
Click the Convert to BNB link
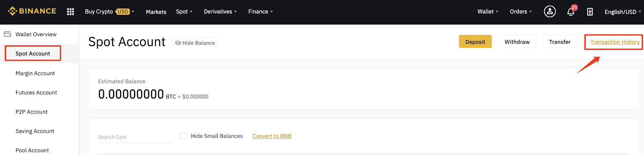[x=272, y=136]
